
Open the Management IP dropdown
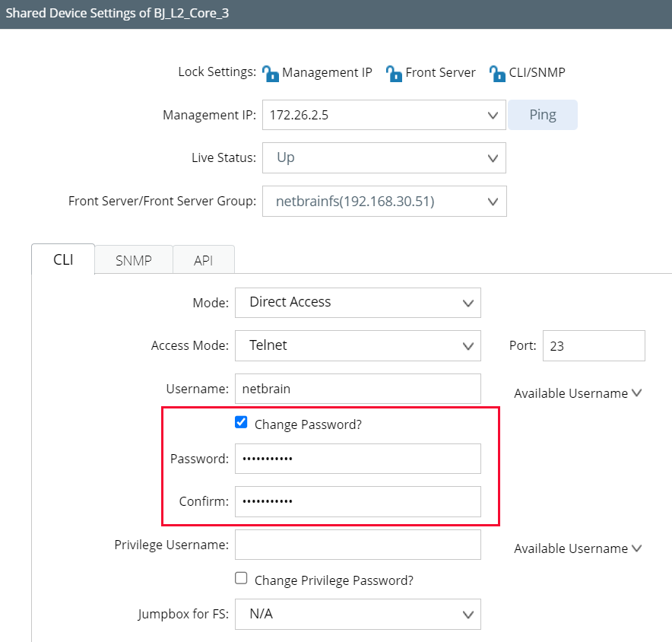[x=493, y=115]
